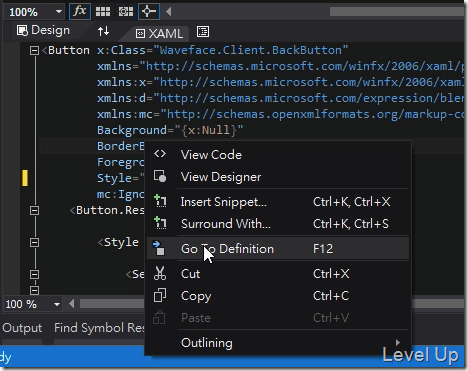
Task: Collapse the bottommost outline node in gutter
Action: click(x=34, y=290)
